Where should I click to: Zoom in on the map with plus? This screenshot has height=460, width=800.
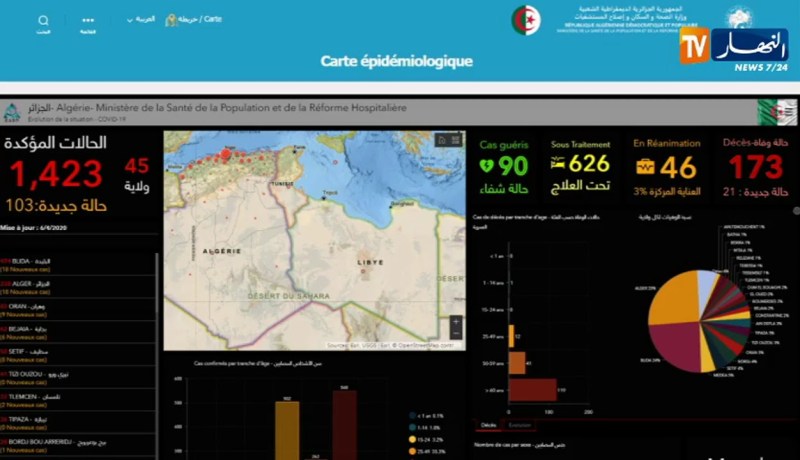[456, 322]
